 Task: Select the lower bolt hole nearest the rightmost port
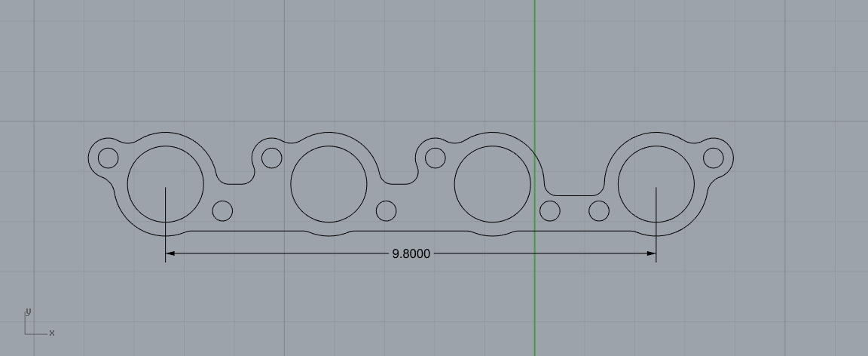(599, 210)
